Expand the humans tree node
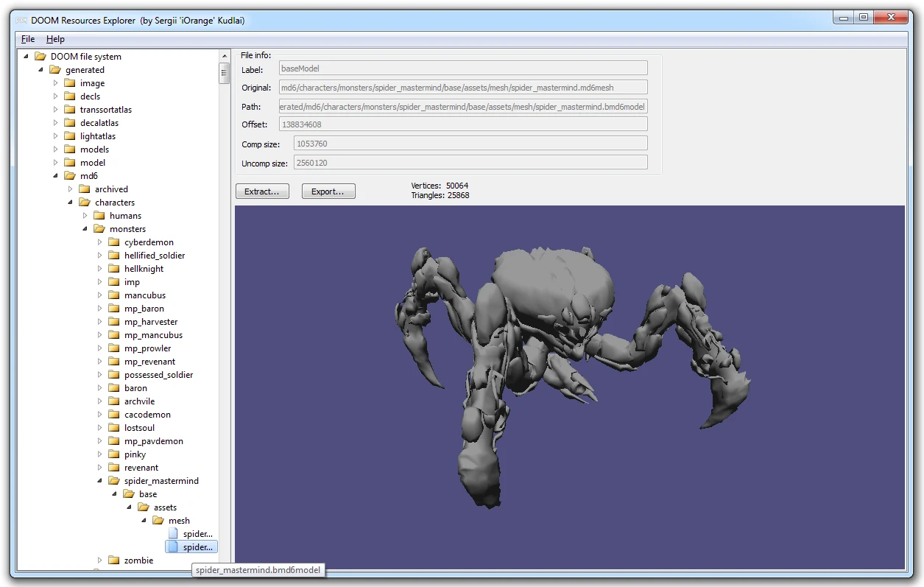Image resolution: width=924 pixels, height=587 pixels. pos(85,215)
